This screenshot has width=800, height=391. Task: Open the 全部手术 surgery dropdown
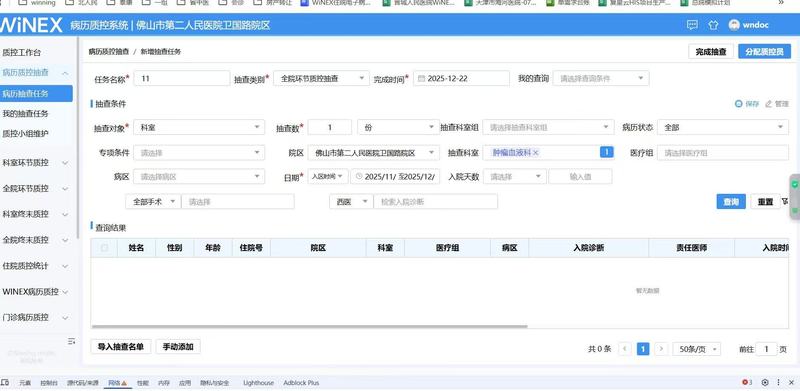(x=153, y=202)
